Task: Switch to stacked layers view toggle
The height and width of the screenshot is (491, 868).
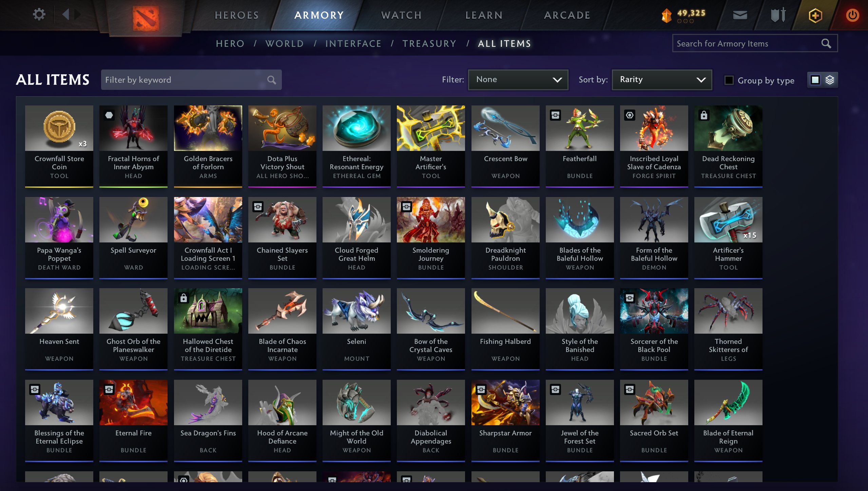Action: pos(830,80)
